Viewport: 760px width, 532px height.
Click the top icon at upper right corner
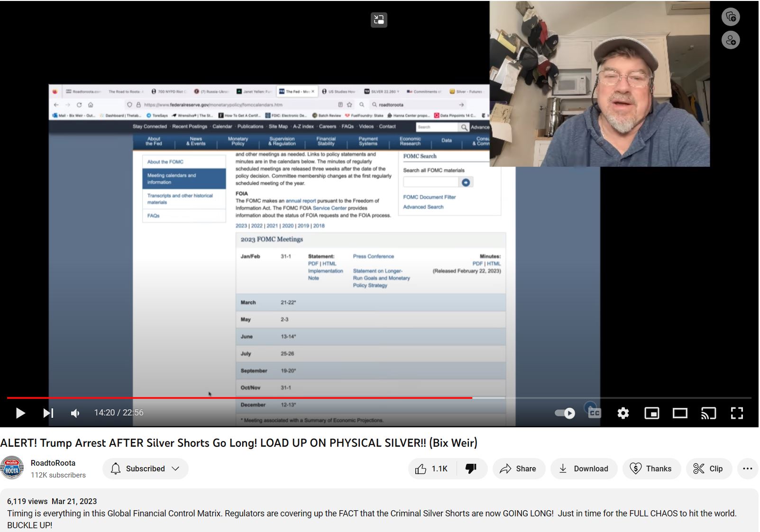731,17
